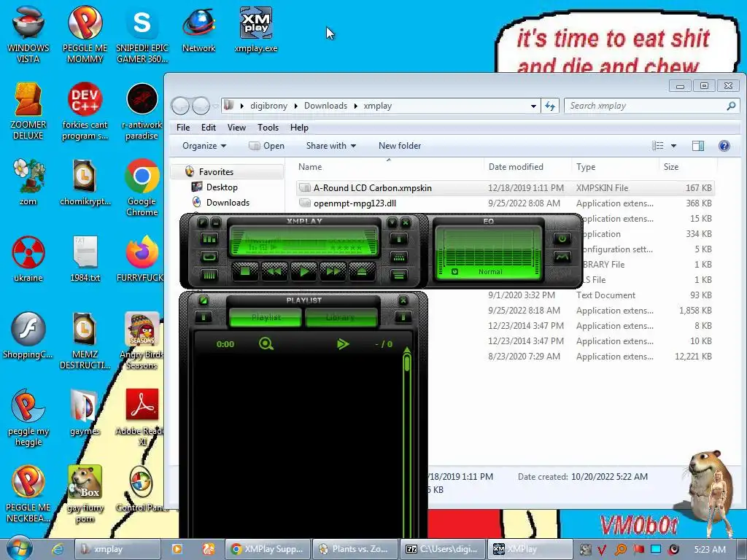Switch to the Library tab in XMPlay
The image size is (747, 560).
coord(340,317)
